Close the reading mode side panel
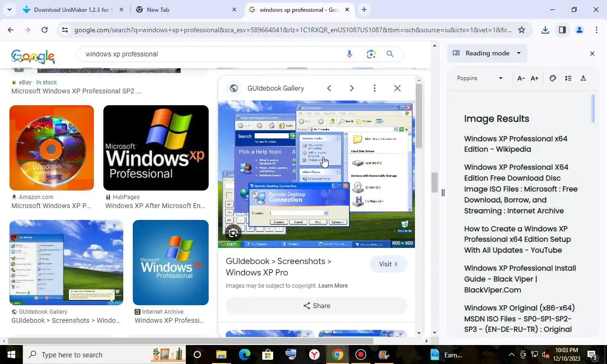Image resolution: width=607 pixels, height=364 pixels. click(x=592, y=54)
